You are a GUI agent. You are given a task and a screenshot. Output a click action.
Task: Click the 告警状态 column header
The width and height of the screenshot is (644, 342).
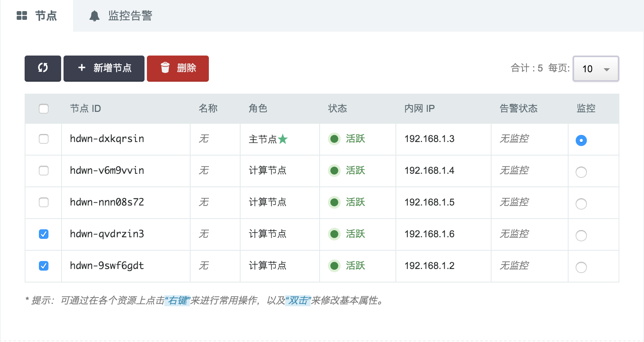point(519,109)
